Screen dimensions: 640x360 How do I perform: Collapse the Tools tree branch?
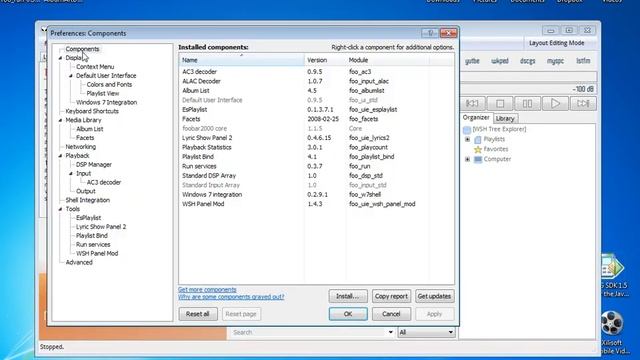point(60,209)
